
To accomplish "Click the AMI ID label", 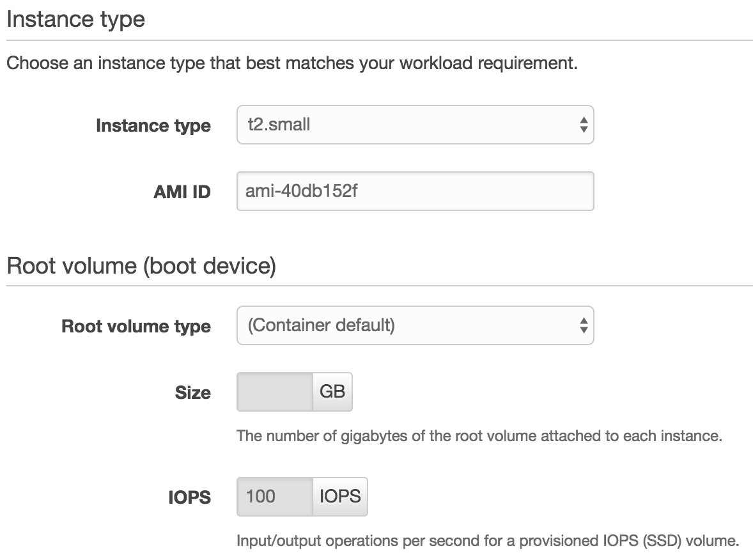I will [x=182, y=192].
